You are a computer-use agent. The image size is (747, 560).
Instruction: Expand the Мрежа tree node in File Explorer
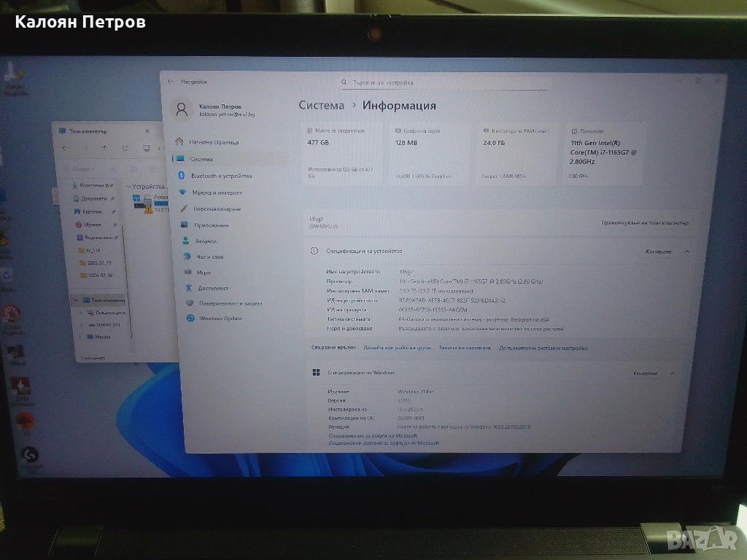pos(81,337)
